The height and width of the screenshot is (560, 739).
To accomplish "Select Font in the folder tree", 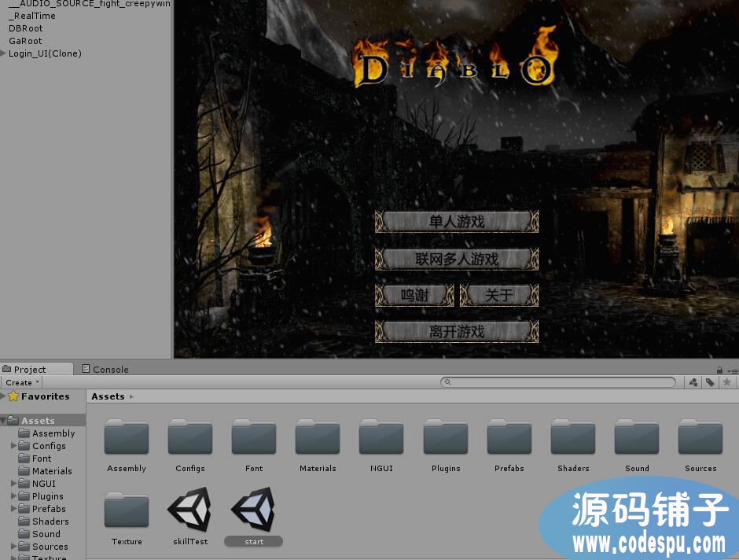I will 42,459.
